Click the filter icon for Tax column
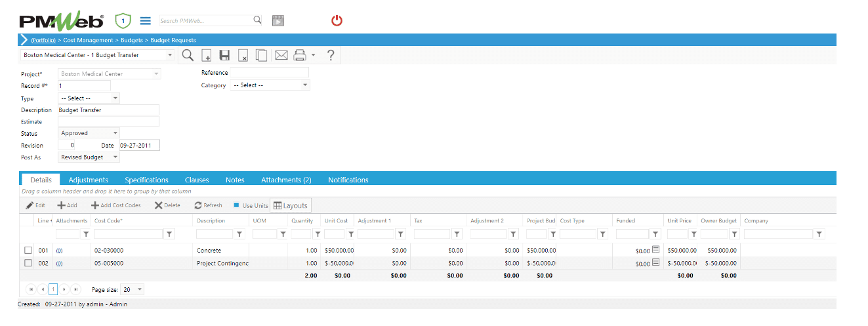The width and height of the screenshot is (868, 326). 457,234
